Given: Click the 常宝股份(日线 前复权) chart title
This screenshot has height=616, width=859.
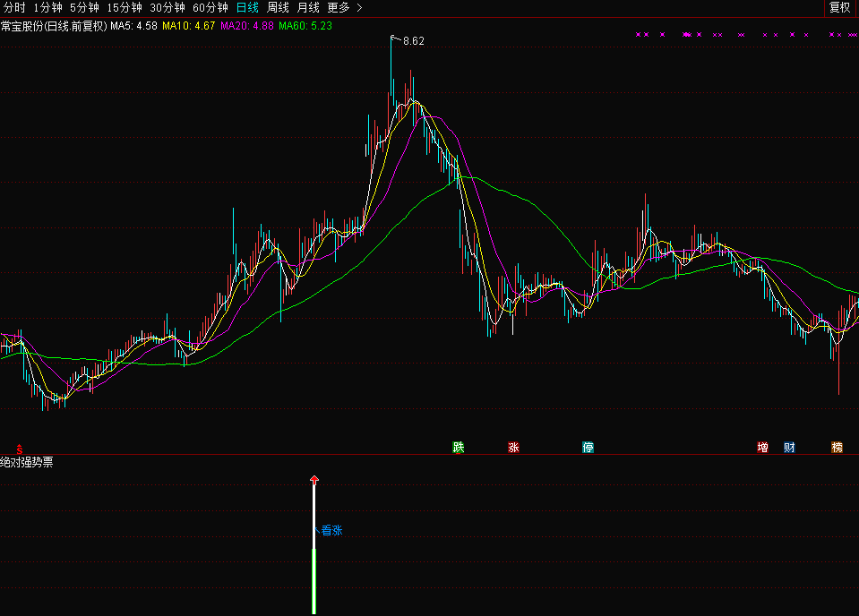Looking at the screenshot, I should click(54, 26).
